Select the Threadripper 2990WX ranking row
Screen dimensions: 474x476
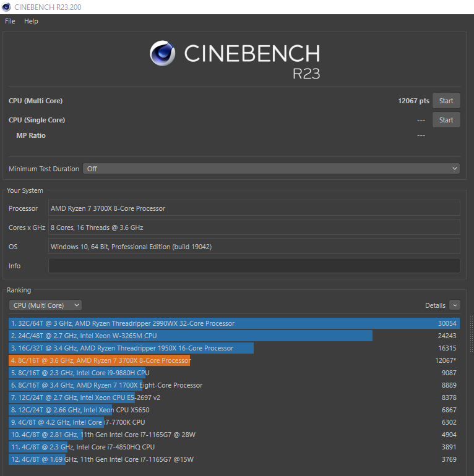[235, 323]
